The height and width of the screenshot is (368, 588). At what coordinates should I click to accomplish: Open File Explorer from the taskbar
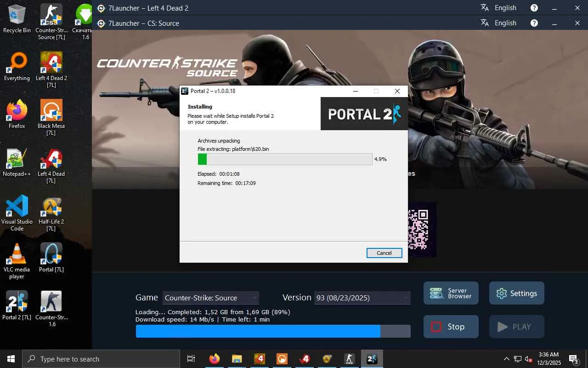(x=237, y=359)
